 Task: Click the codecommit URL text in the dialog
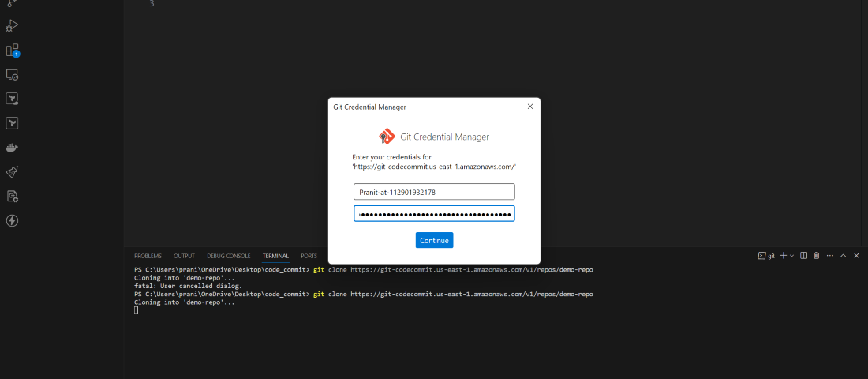(435, 167)
